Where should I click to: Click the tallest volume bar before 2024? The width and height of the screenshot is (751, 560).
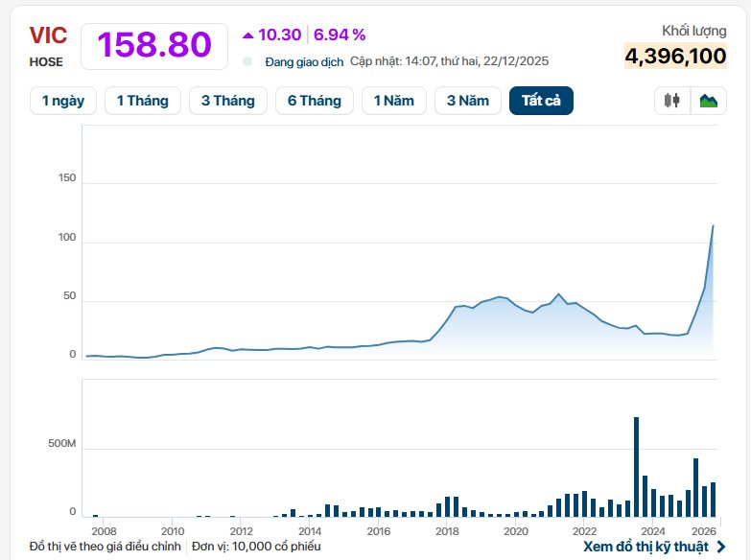636,467
